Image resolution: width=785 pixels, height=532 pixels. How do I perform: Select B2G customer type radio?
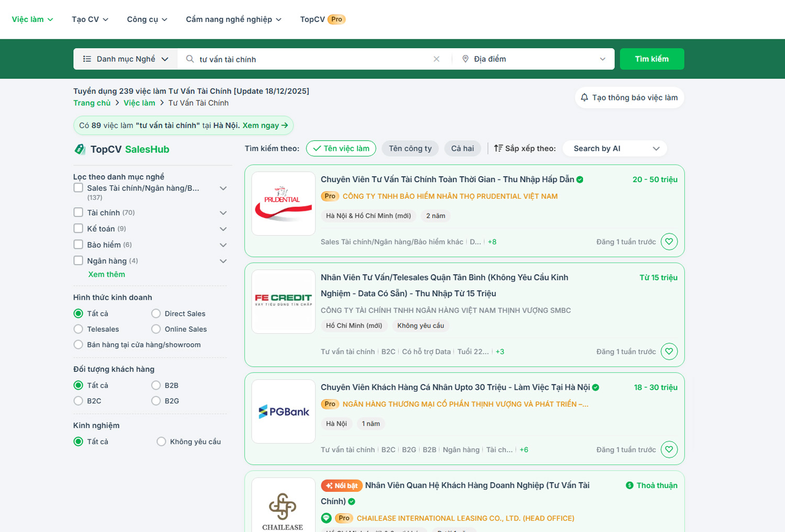coord(156,401)
